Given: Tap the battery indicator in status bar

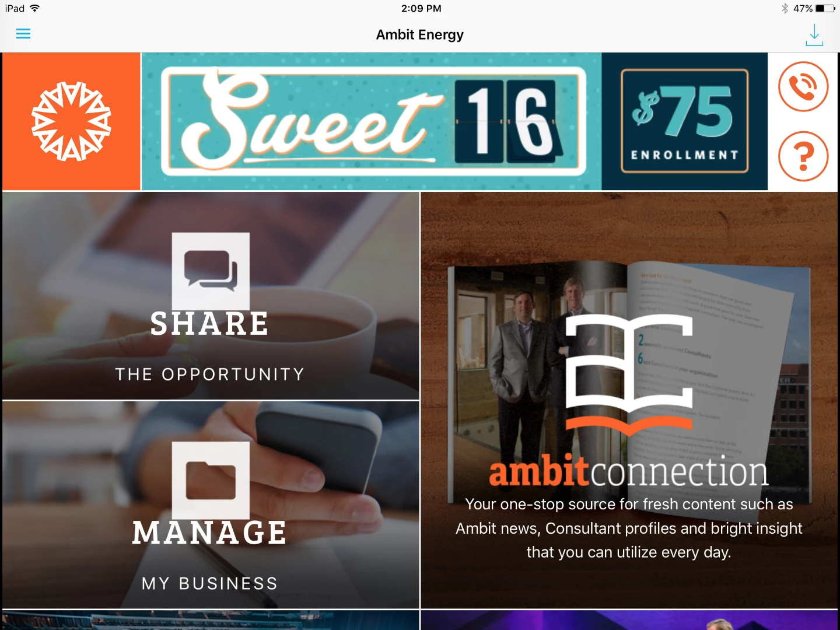Looking at the screenshot, I should coord(825,8).
